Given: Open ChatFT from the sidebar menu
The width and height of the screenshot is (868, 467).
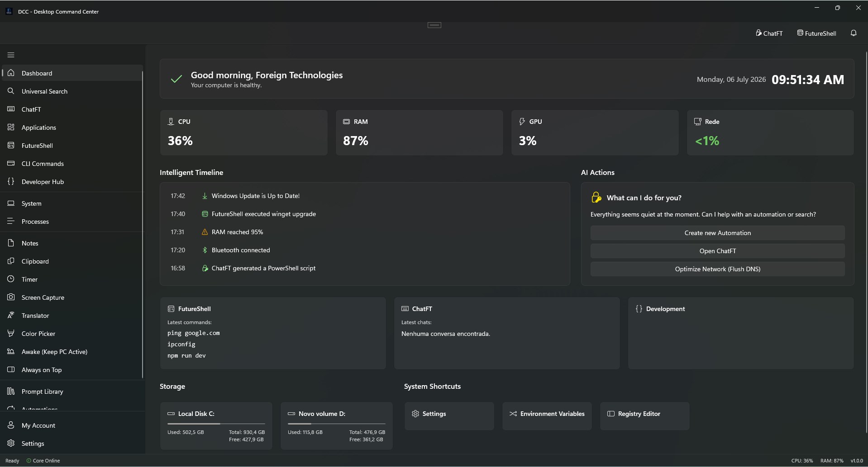Looking at the screenshot, I should click(x=72, y=109).
